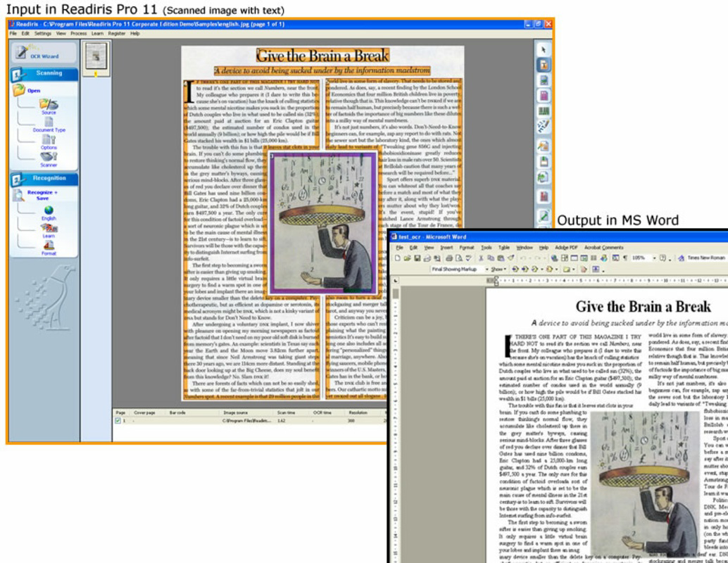Open Word Adobe PDF menu
Viewport: 728px width, 563px height.
tap(566, 248)
